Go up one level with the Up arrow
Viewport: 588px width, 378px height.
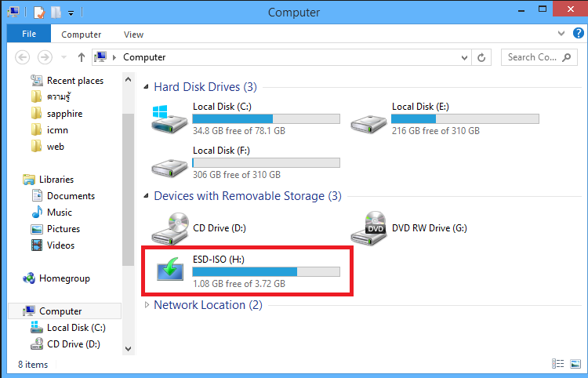tap(82, 57)
